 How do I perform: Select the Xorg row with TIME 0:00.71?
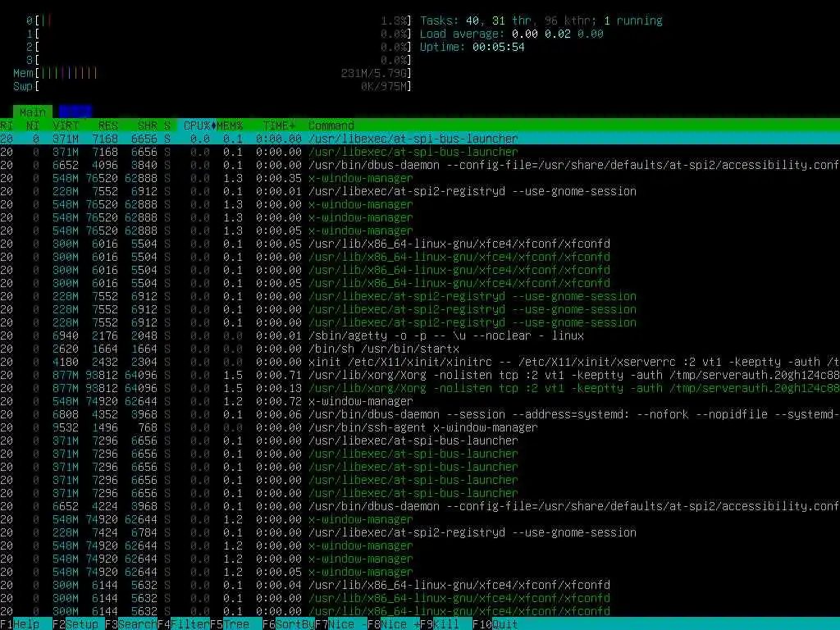(x=420, y=375)
